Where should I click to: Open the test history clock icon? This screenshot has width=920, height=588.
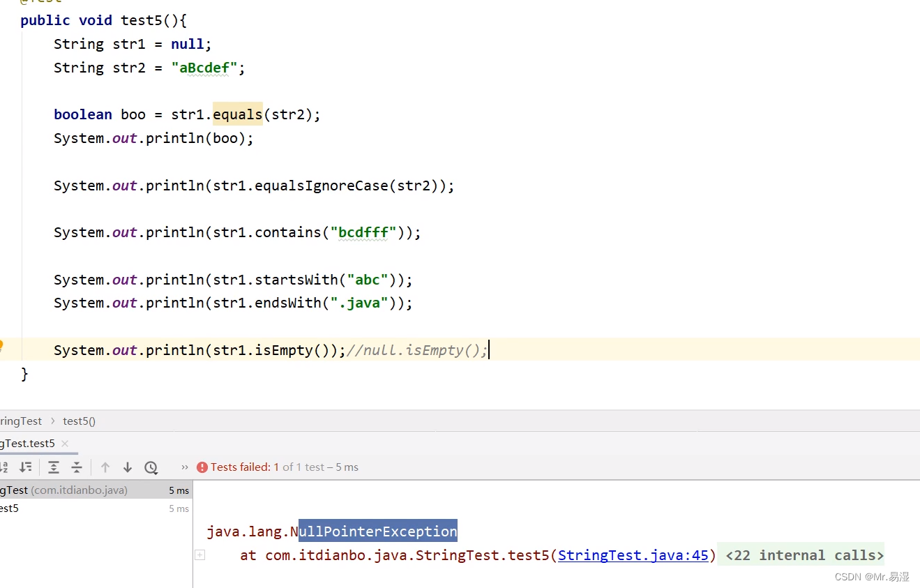point(151,467)
